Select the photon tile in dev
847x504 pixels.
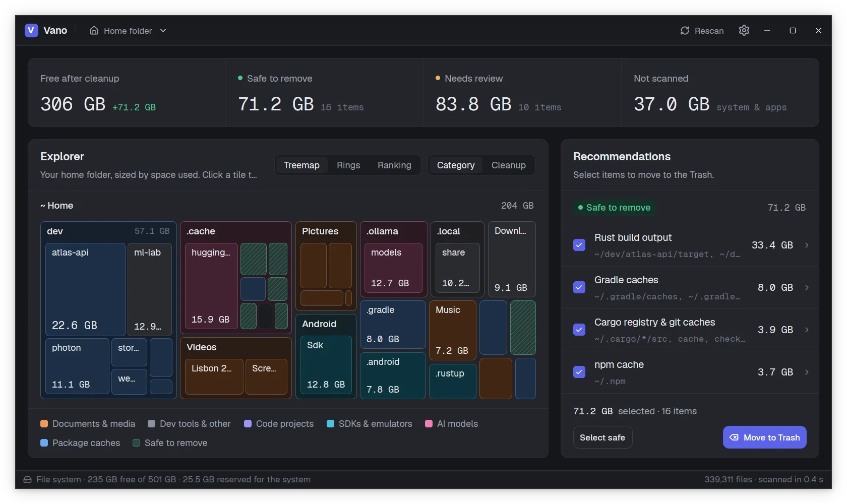pos(77,366)
